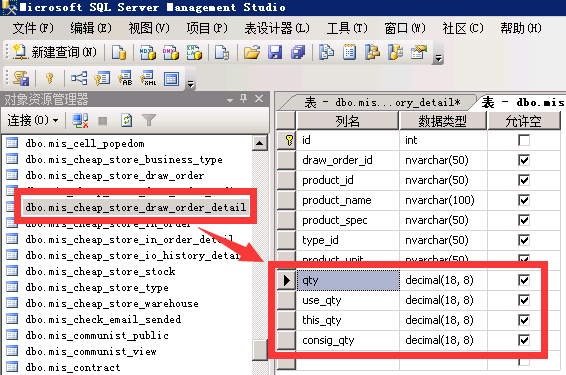Click the Disconnect icon in Object Explorer
Image resolution: width=566 pixels, height=375 pixels.
click(80, 121)
